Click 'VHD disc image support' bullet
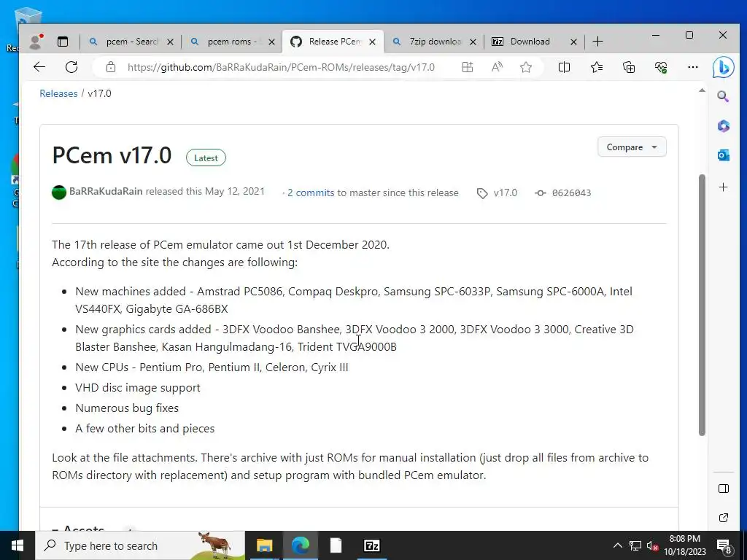This screenshot has width=747, height=560. (138, 388)
